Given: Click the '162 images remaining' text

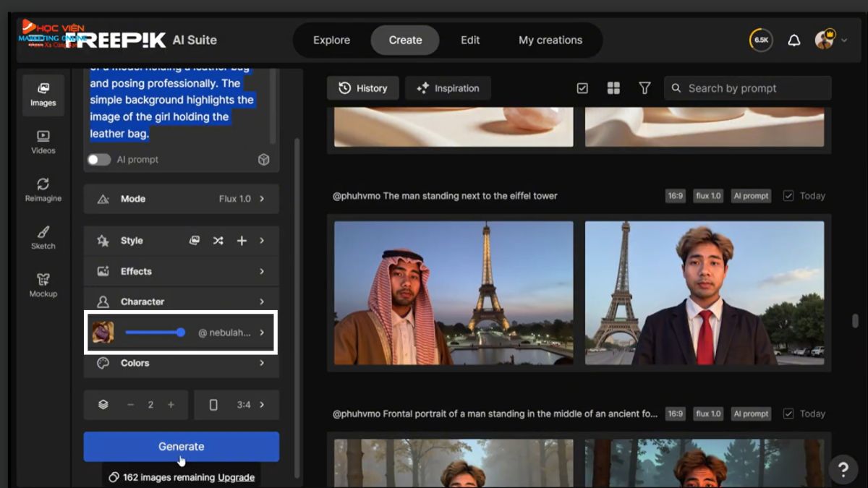Looking at the screenshot, I should tap(169, 477).
